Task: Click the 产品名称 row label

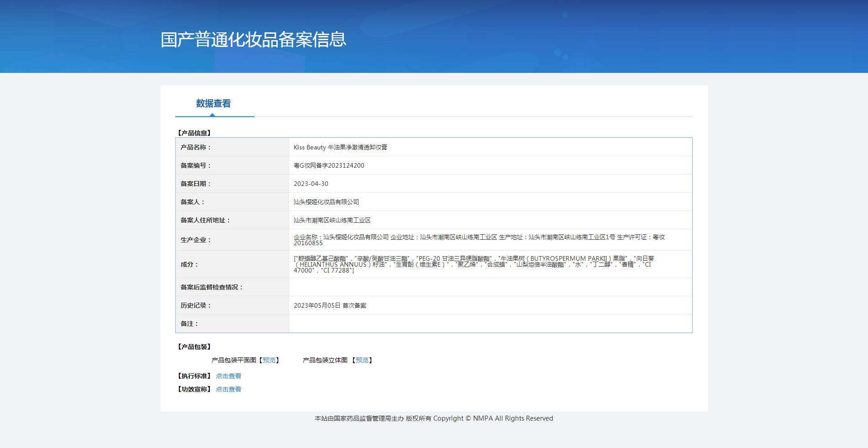Action: (x=195, y=147)
